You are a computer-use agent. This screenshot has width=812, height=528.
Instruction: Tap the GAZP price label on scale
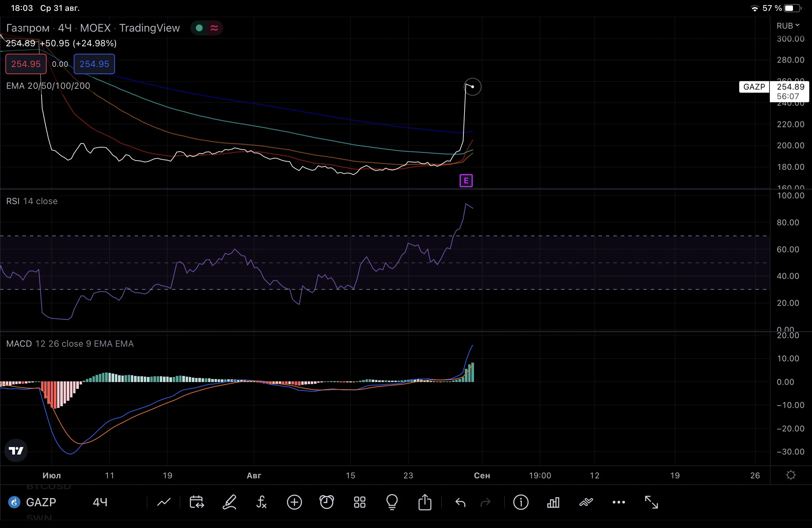coord(754,87)
